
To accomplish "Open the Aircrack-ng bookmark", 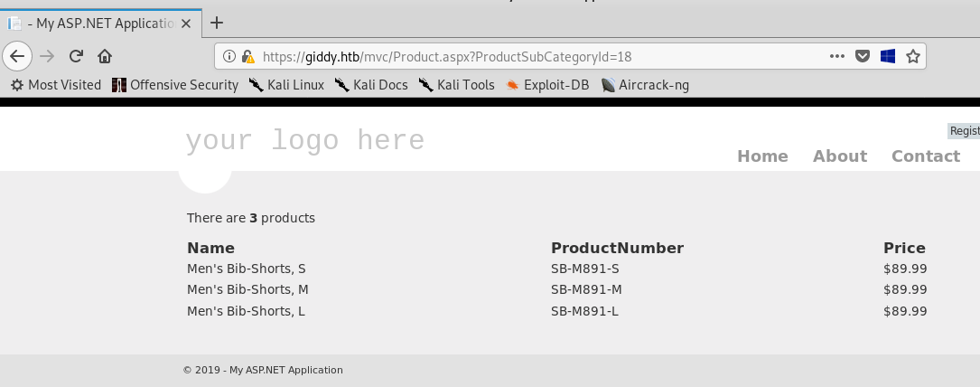I will (x=645, y=85).
